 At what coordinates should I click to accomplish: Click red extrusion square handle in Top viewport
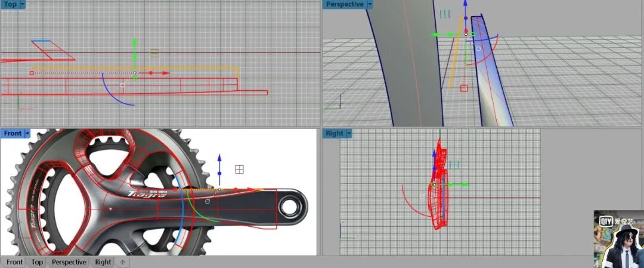tap(32, 73)
